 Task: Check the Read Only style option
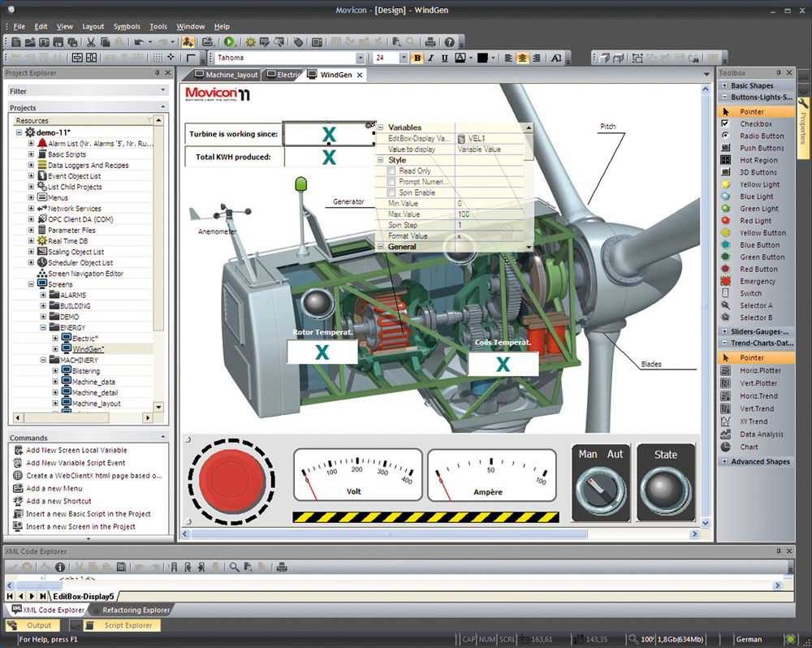(391, 171)
